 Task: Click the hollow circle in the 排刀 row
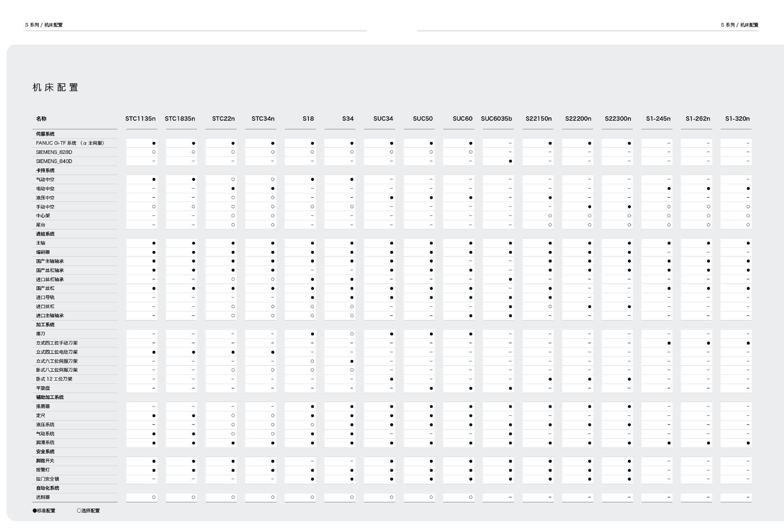click(352, 334)
